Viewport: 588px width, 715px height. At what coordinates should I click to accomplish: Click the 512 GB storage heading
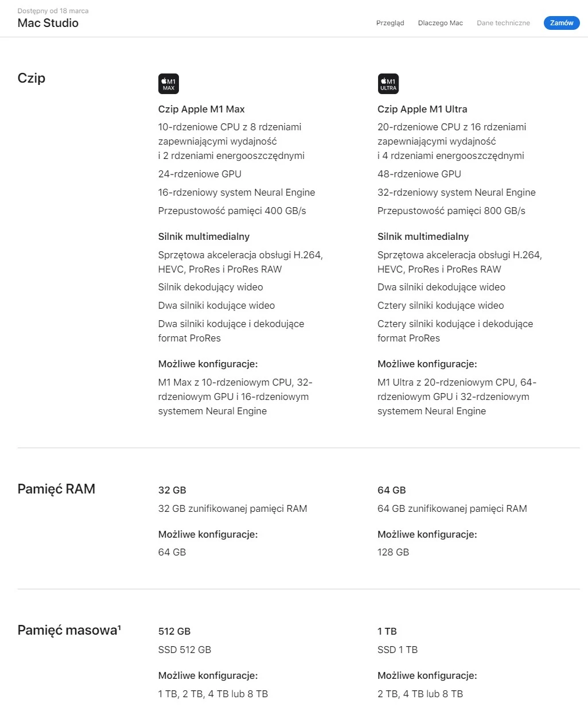pyautogui.click(x=174, y=631)
